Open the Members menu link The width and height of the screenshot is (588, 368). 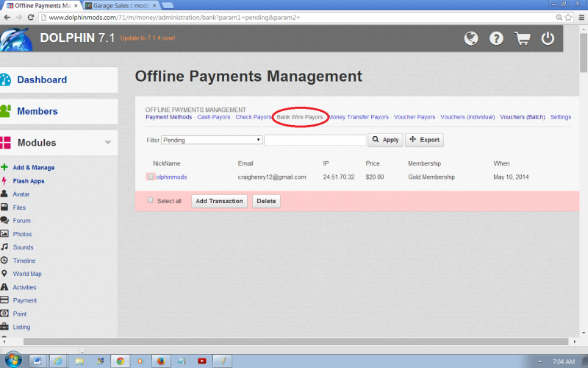pyautogui.click(x=37, y=111)
